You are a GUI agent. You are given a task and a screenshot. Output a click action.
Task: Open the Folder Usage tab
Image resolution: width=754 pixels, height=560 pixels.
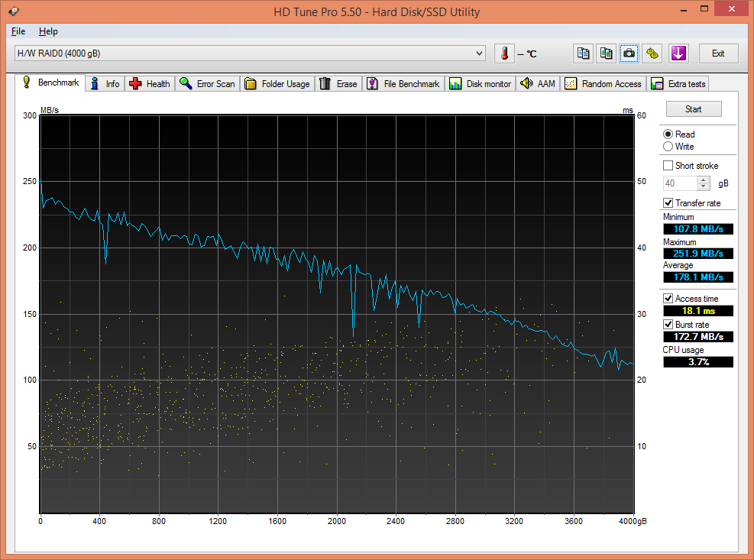point(277,84)
